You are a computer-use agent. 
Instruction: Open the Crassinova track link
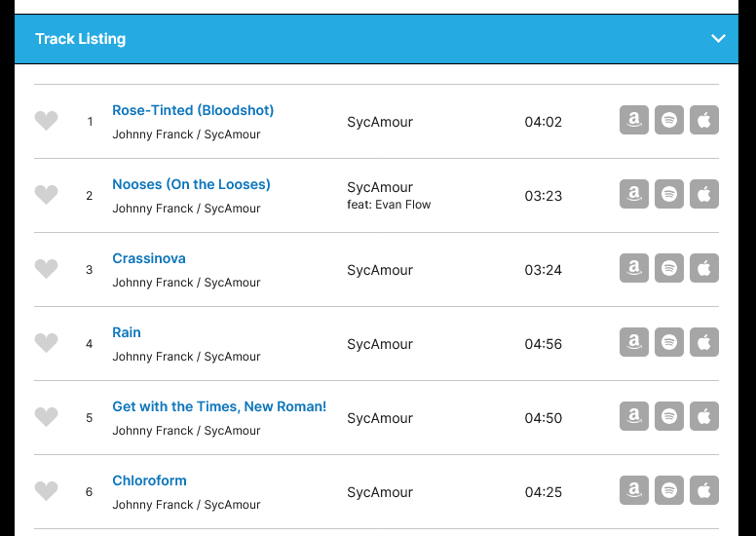(149, 258)
